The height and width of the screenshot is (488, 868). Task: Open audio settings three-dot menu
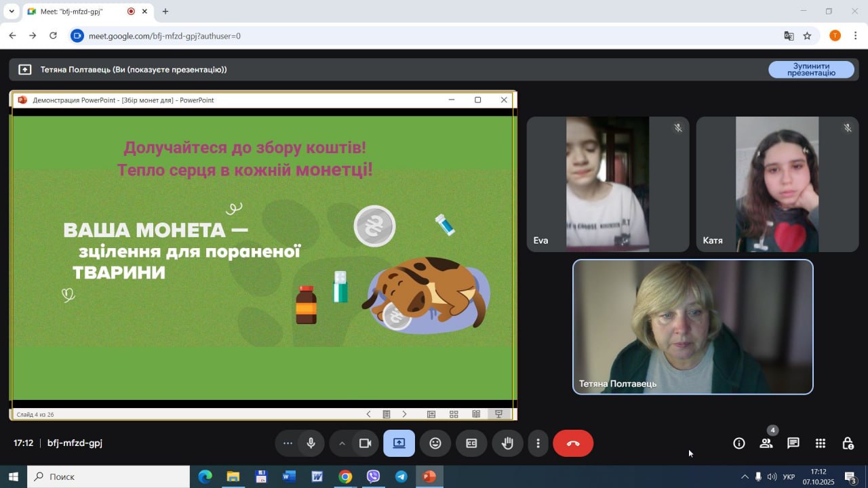(288, 443)
